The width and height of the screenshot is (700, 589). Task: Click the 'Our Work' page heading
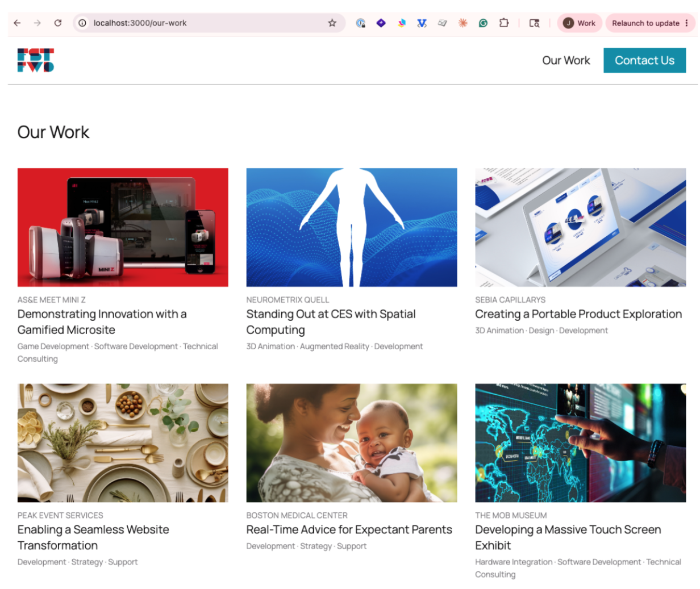[x=53, y=132]
